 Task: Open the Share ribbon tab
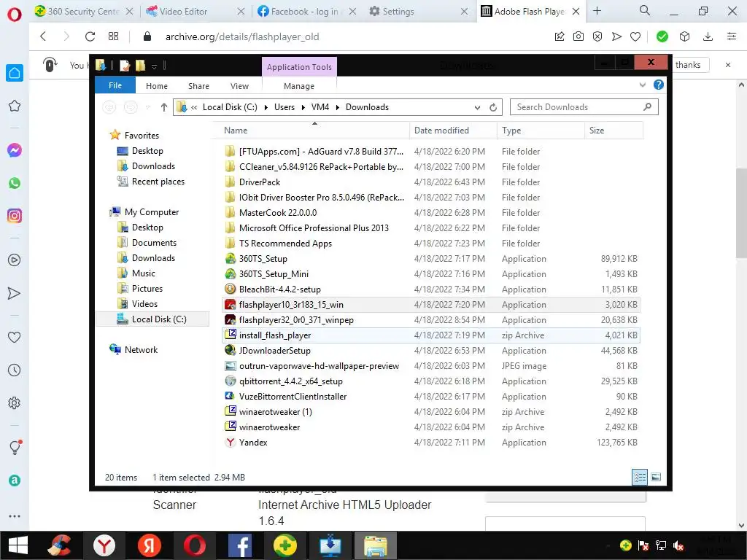(198, 86)
